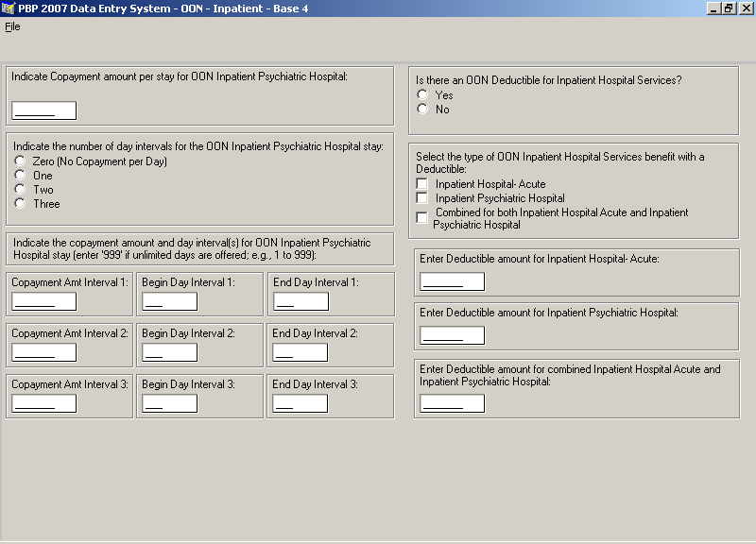Click 'Indicate Copayment amount per stay' label
756x544 pixels.
[x=180, y=76]
